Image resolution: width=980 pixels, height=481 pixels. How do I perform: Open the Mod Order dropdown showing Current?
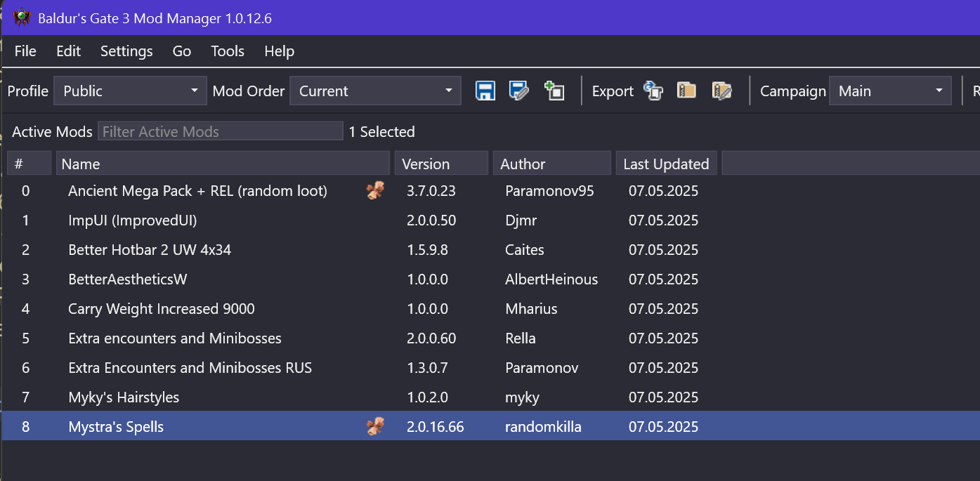tap(375, 91)
